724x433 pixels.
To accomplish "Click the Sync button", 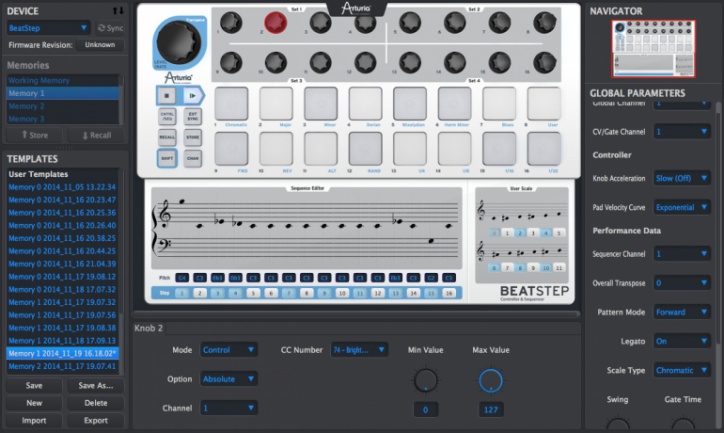I will point(110,28).
